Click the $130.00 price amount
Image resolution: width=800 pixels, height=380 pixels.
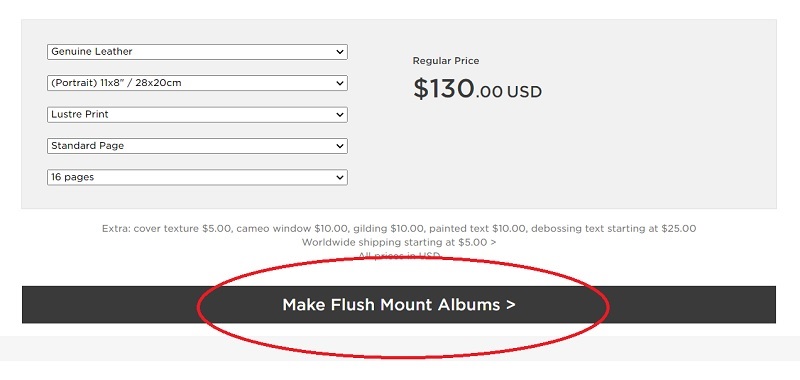[x=458, y=89]
